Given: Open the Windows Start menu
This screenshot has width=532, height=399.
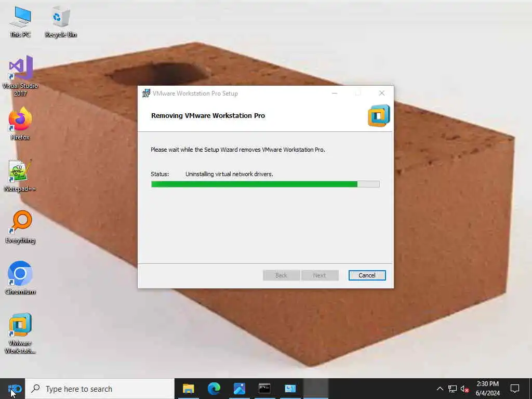Looking at the screenshot, I should tap(12, 389).
